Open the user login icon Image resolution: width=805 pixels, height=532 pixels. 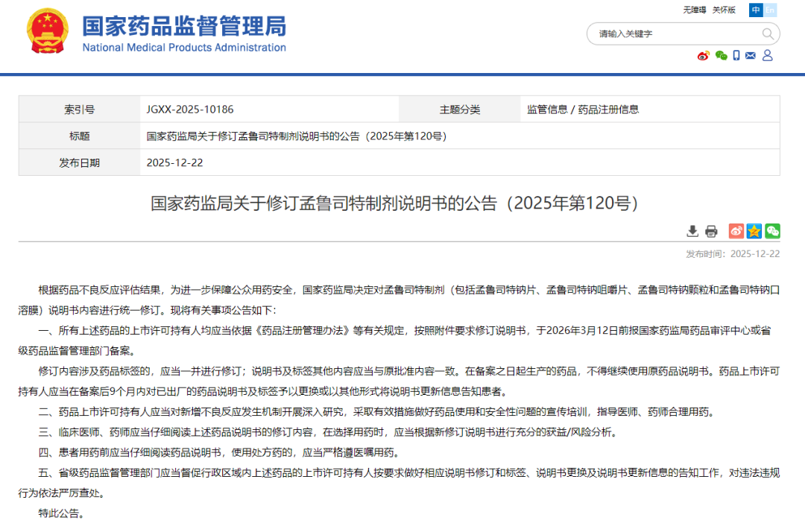coord(768,55)
